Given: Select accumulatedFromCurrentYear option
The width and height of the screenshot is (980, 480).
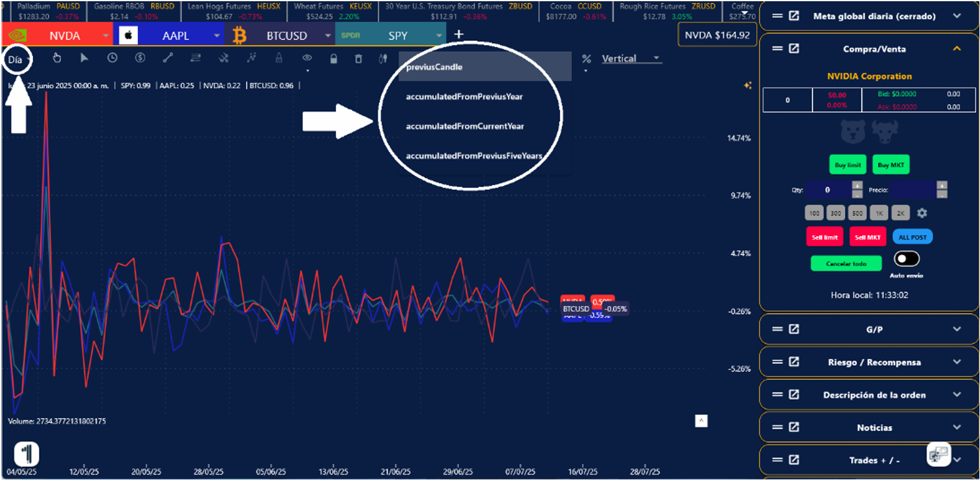Looking at the screenshot, I should tap(465, 126).
